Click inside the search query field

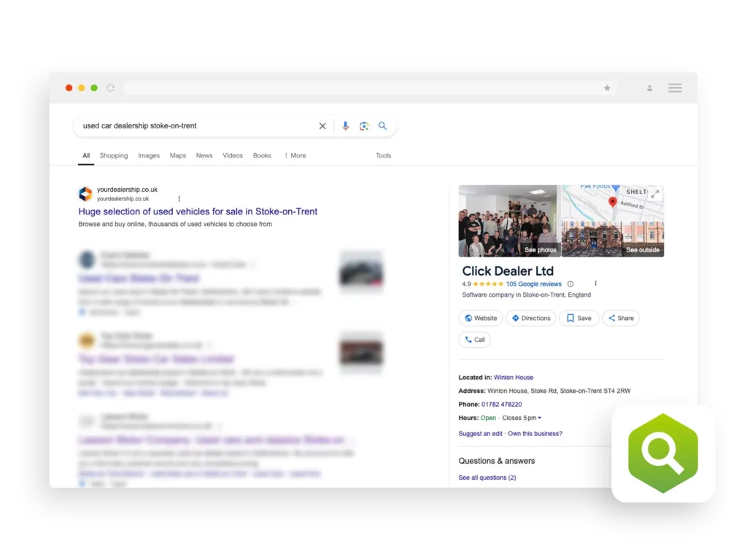196,126
